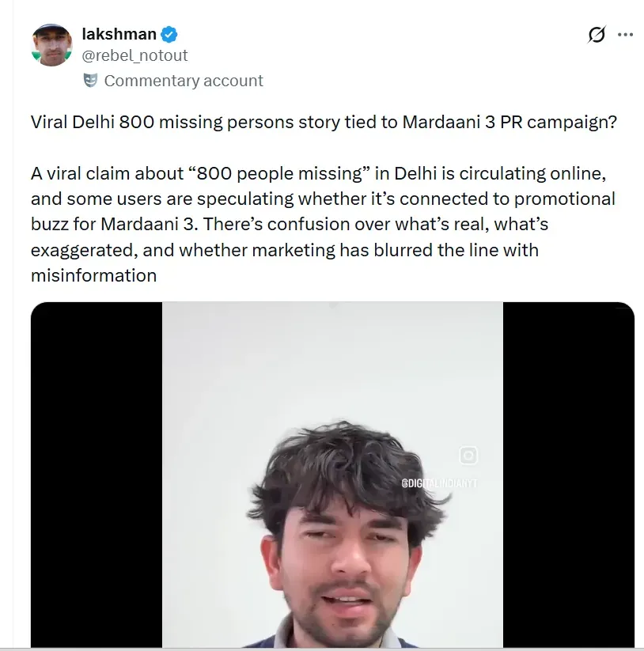The width and height of the screenshot is (644, 651).
Task: Click the tweet paragraph starting 'A viral claim'
Action: pyautogui.click(x=323, y=224)
